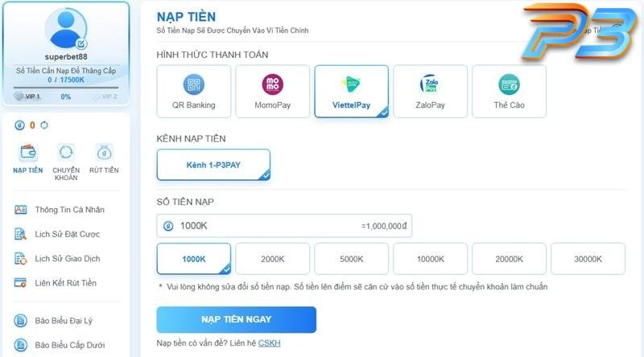Select the ViettelPay payment icon

[352, 85]
